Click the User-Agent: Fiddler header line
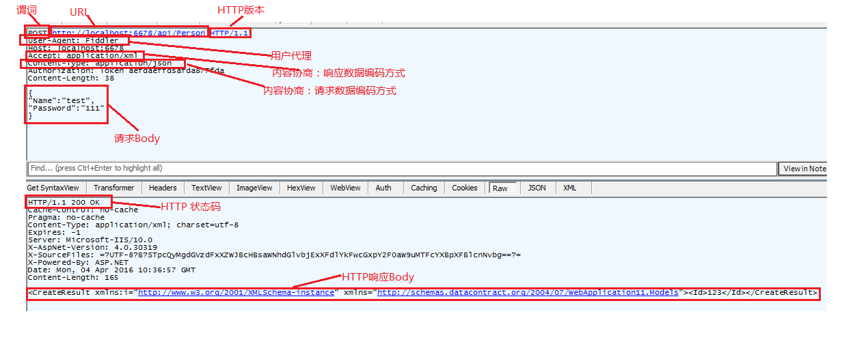The image size is (868, 344). click(72, 40)
